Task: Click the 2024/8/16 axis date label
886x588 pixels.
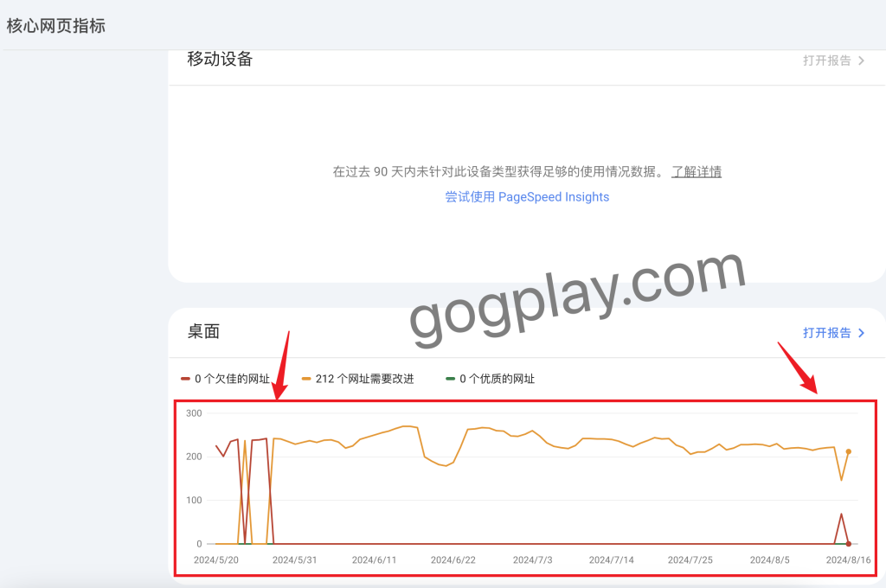Action: (848, 559)
